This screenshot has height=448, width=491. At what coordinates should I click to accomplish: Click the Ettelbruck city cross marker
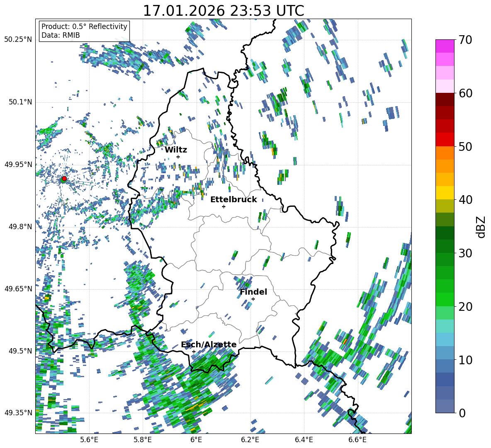tap(224, 206)
